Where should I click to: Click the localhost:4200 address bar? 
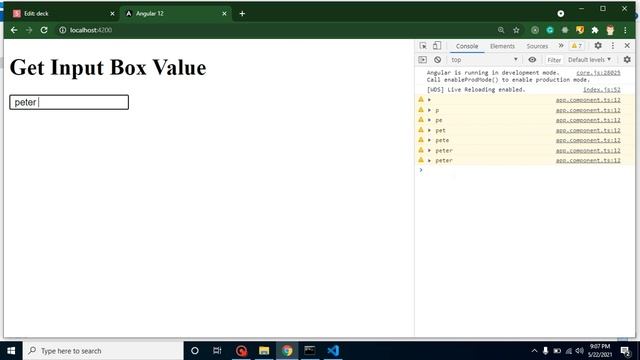pyautogui.click(x=91, y=30)
